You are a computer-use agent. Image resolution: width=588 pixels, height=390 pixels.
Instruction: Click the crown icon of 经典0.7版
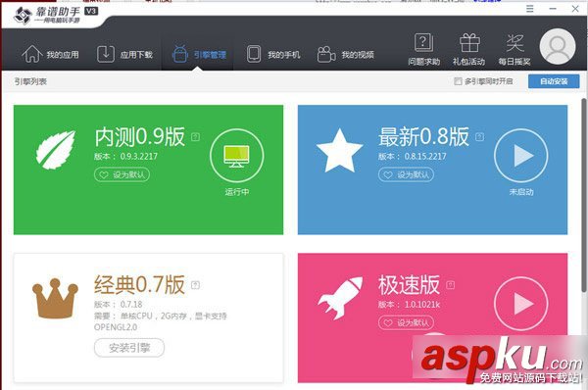click(x=55, y=299)
